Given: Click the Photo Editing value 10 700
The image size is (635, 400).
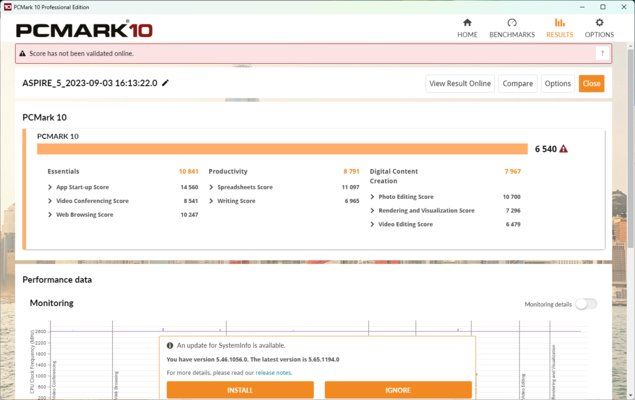Looking at the screenshot, I should click(x=511, y=197).
